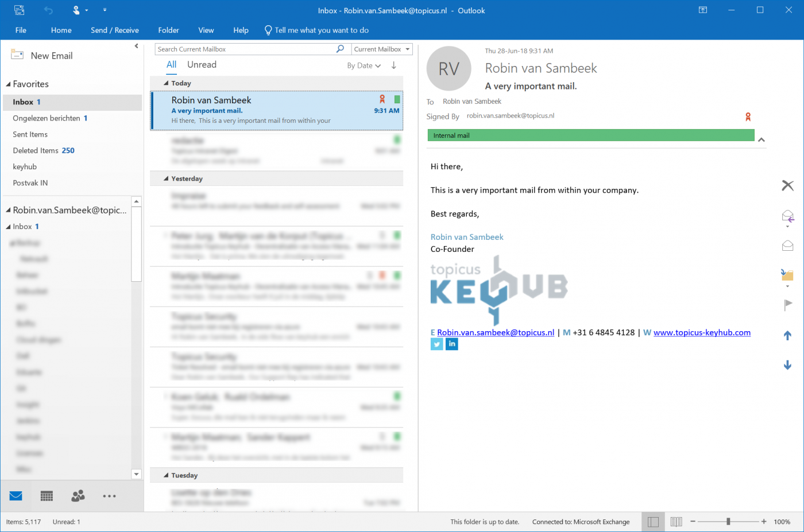Screen dimensions: 804x532
Task: Click the folder pane scrollbar down arrow
Action: [136, 474]
